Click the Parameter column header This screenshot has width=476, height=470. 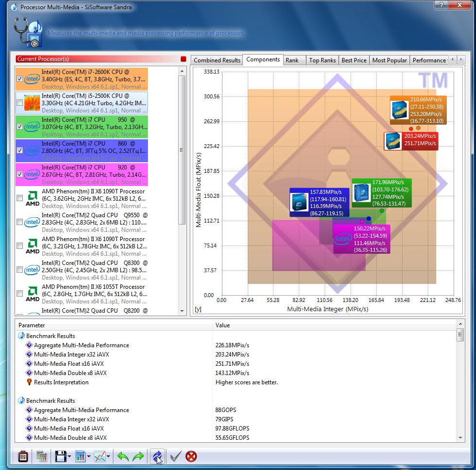click(114, 325)
